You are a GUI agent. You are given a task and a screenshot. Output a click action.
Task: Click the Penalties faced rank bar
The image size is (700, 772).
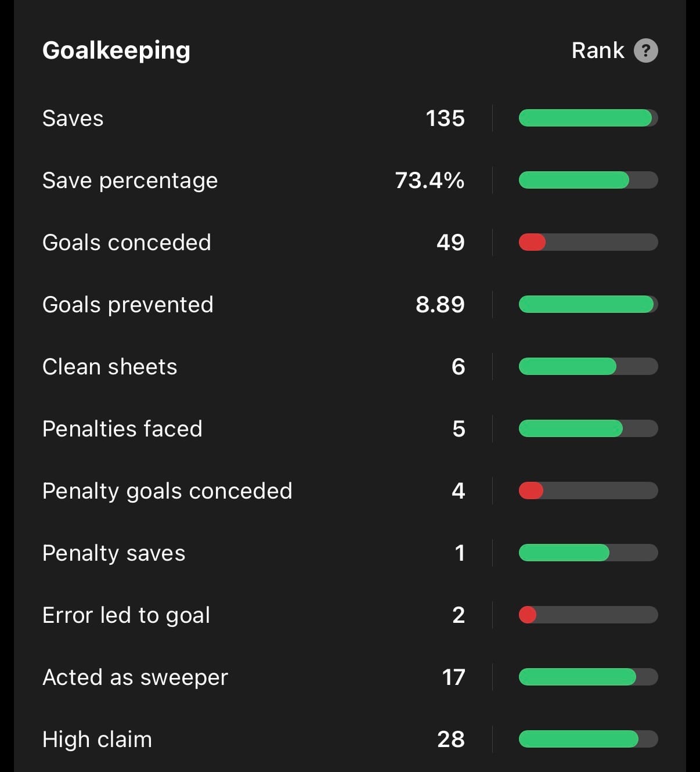pyautogui.click(x=588, y=428)
